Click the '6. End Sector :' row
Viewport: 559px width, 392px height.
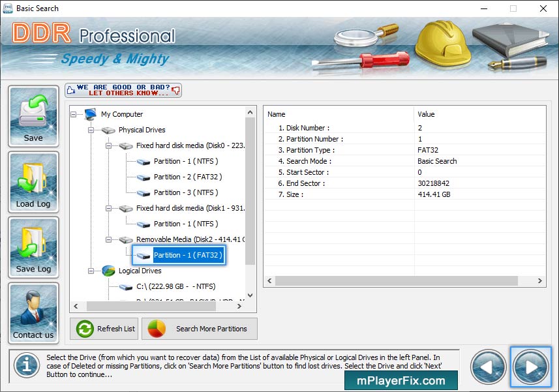pos(405,183)
